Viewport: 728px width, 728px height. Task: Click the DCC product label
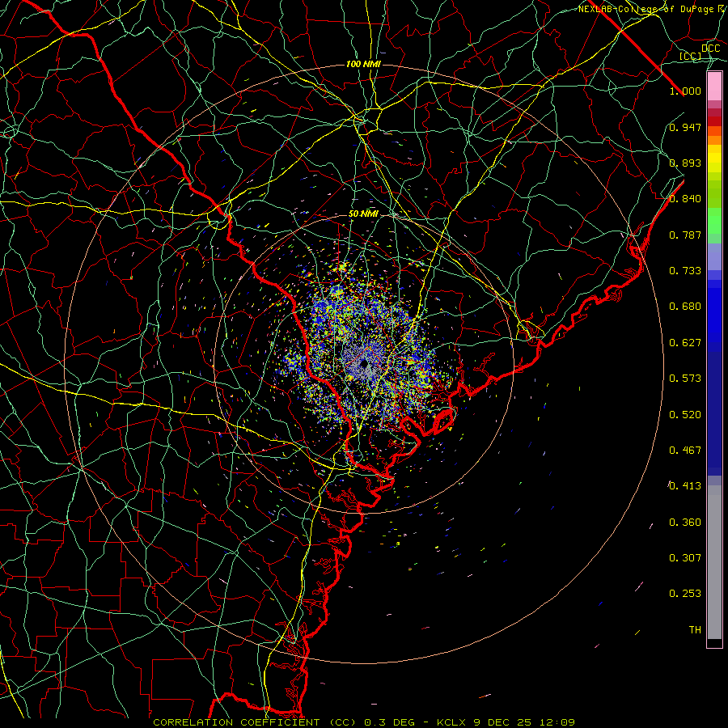click(710, 49)
